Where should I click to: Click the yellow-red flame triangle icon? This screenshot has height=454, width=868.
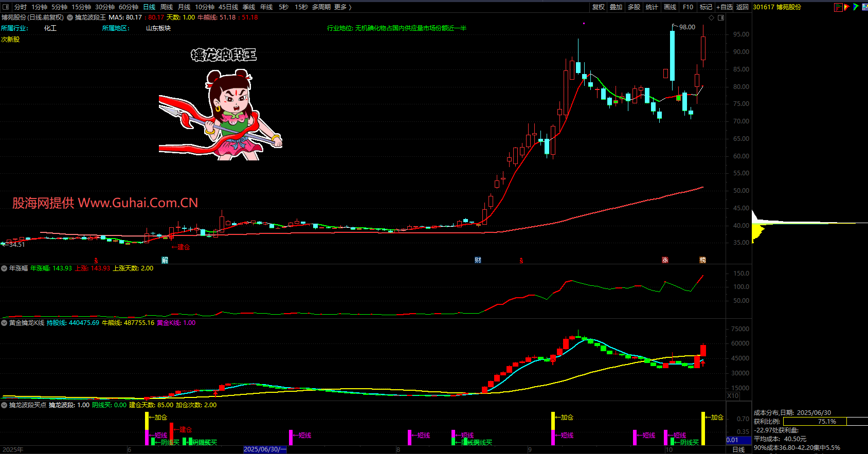coord(847,7)
